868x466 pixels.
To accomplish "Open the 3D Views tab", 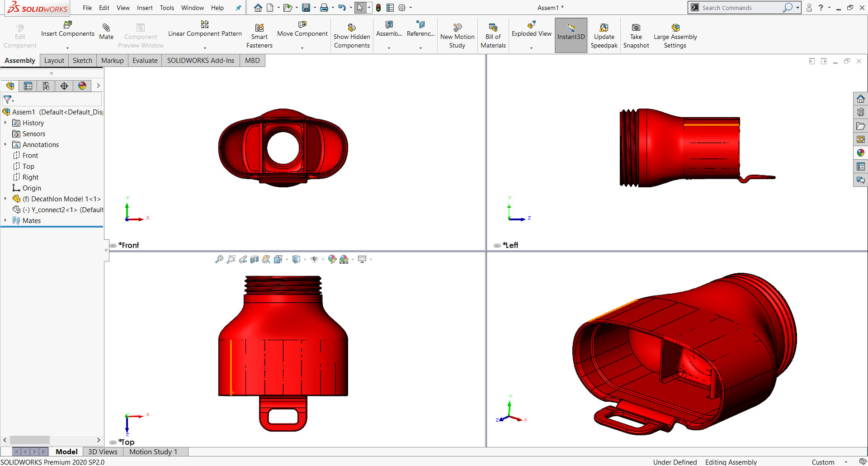I will pos(103,452).
